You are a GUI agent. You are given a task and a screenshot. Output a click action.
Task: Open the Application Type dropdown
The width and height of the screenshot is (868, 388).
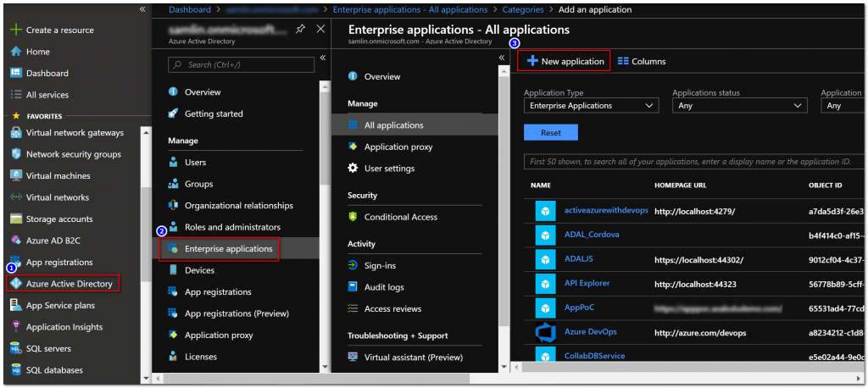(x=591, y=105)
